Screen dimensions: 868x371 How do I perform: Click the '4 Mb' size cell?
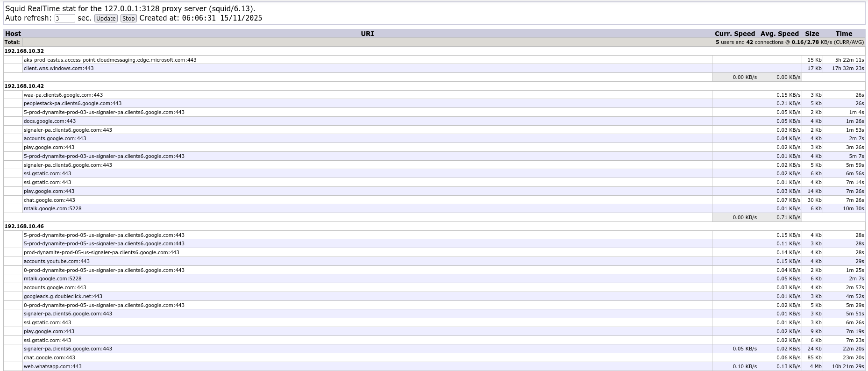(812, 366)
